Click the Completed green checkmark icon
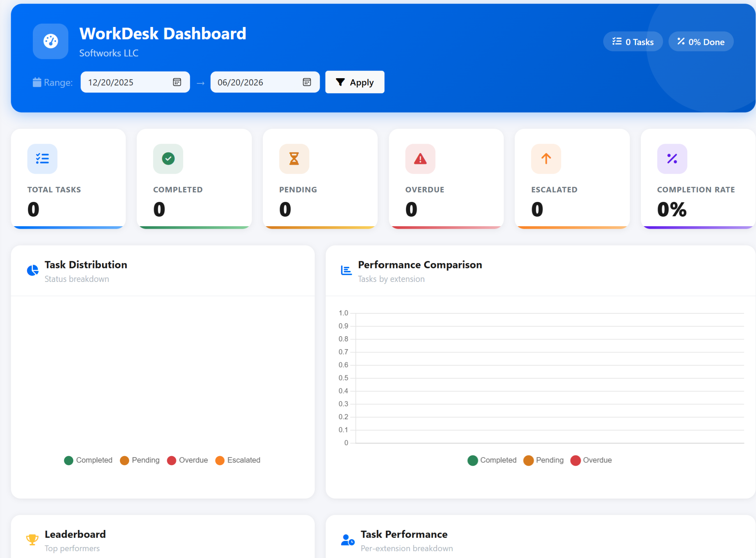 click(168, 159)
